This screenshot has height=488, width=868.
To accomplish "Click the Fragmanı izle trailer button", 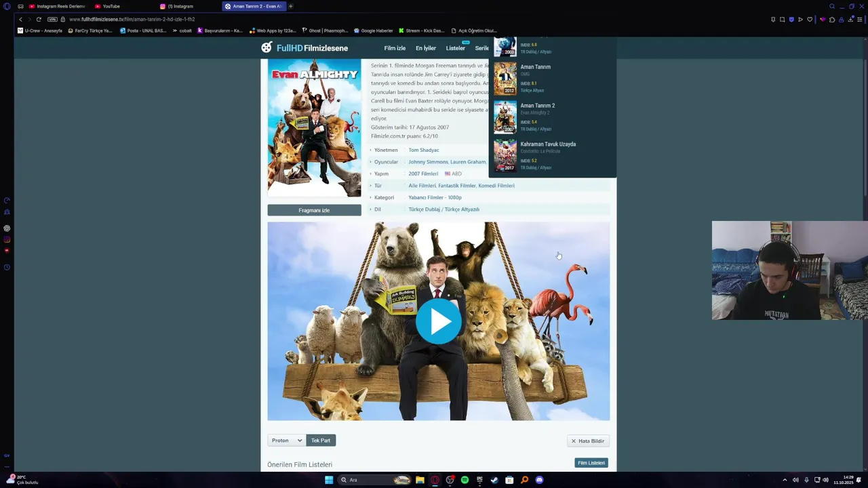I will [314, 210].
